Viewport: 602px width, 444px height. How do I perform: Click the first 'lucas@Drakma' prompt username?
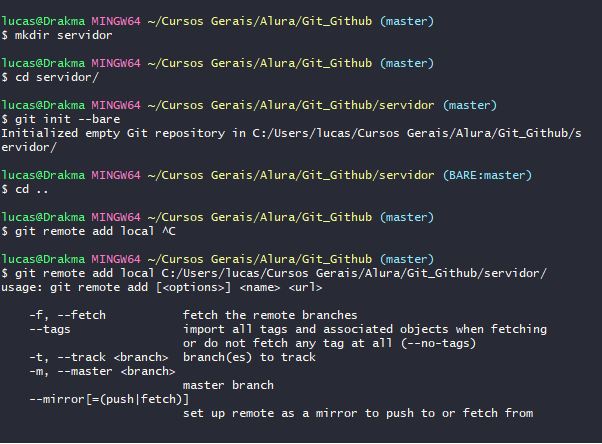point(43,21)
